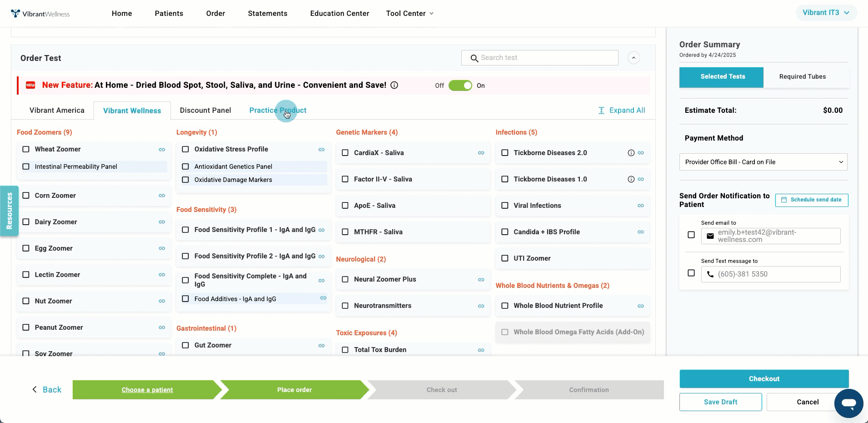Click the Checkout button
868x423 pixels.
(x=764, y=379)
